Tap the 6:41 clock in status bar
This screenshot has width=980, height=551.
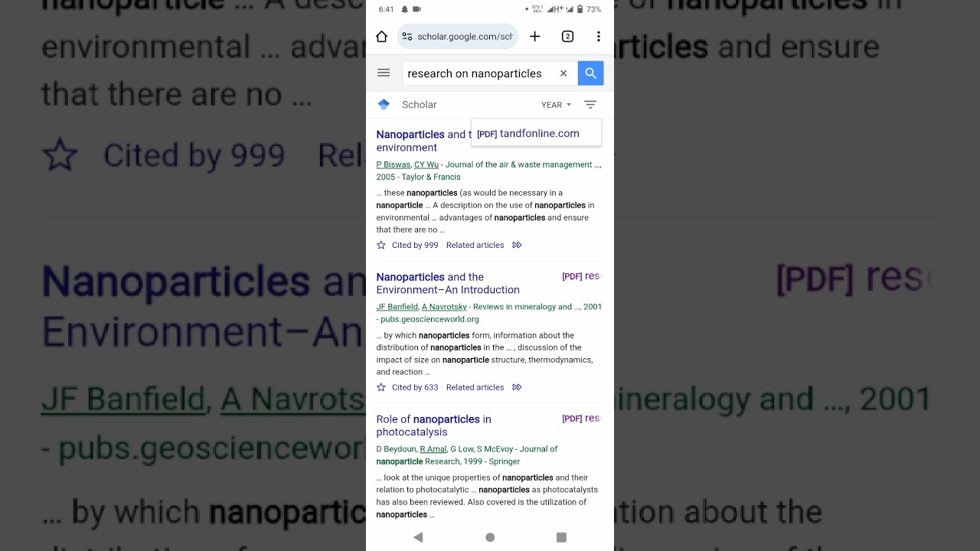click(x=386, y=9)
